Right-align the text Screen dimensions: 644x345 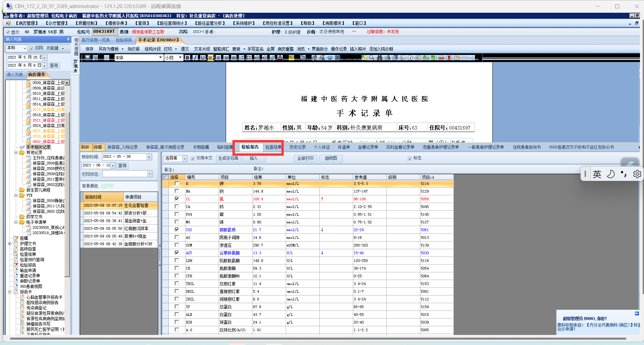[x=226, y=58]
